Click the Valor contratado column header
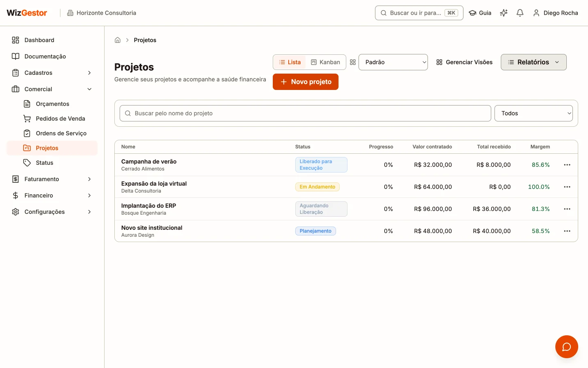This screenshot has height=368, width=588. pos(432,147)
